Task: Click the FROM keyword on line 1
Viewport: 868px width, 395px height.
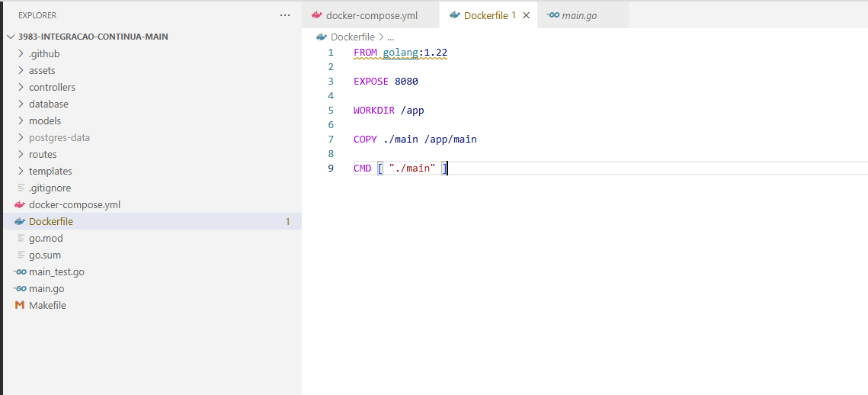Action: pyautogui.click(x=365, y=53)
